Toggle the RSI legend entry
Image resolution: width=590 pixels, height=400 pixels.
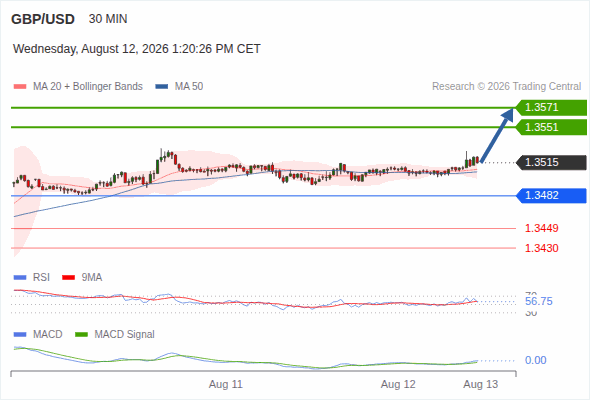[x=32, y=277]
